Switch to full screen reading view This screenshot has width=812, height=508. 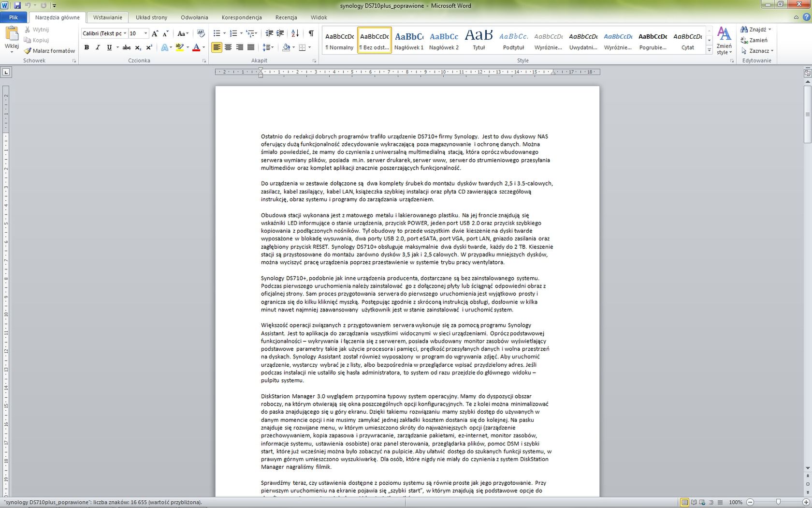tap(694, 502)
